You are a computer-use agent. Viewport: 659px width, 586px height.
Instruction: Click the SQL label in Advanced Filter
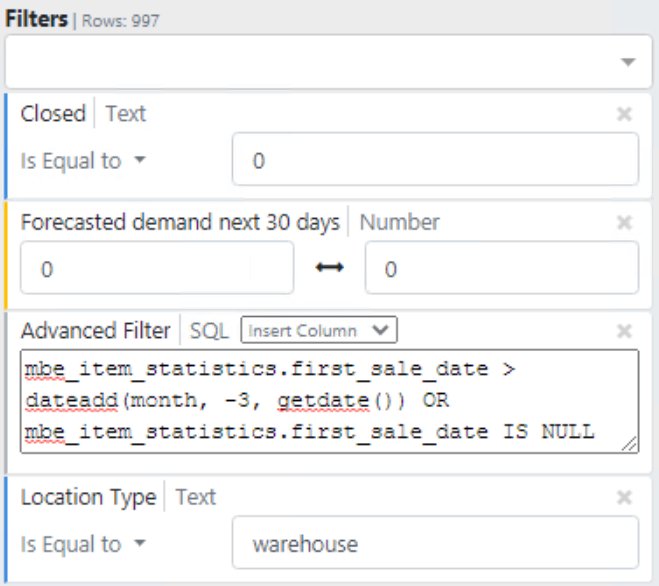(x=209, y=330)
